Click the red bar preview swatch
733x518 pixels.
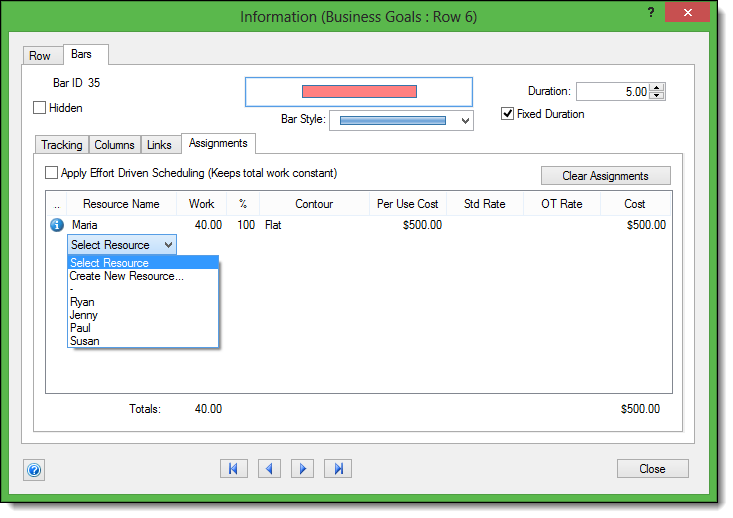[x=359, y=91]
